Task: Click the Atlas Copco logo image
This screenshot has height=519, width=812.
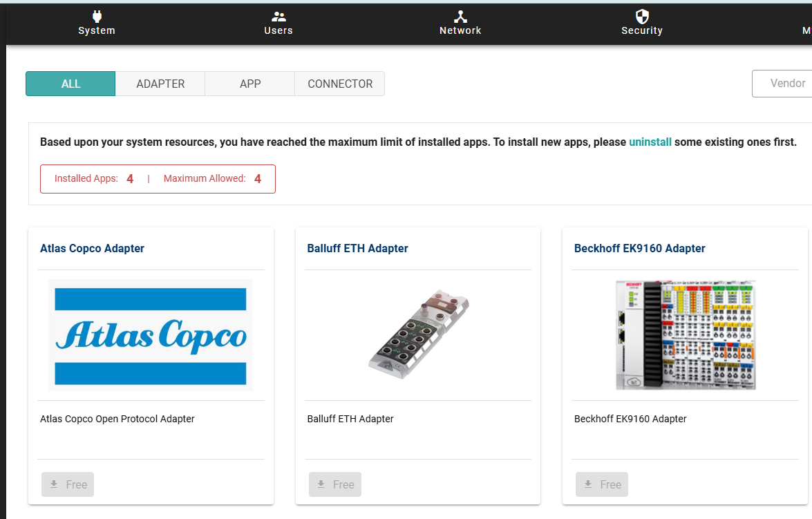Action: click(x=151, y=335)
